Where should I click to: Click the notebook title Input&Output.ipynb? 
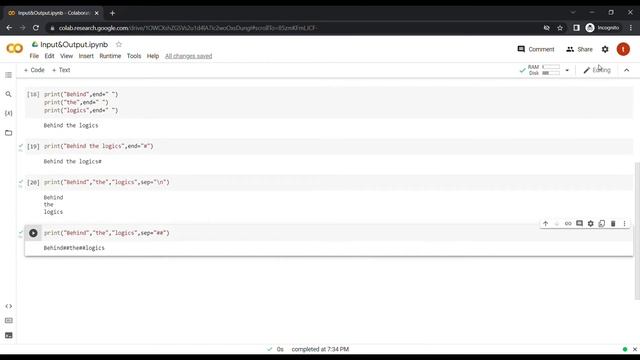[x=74, y=44]
